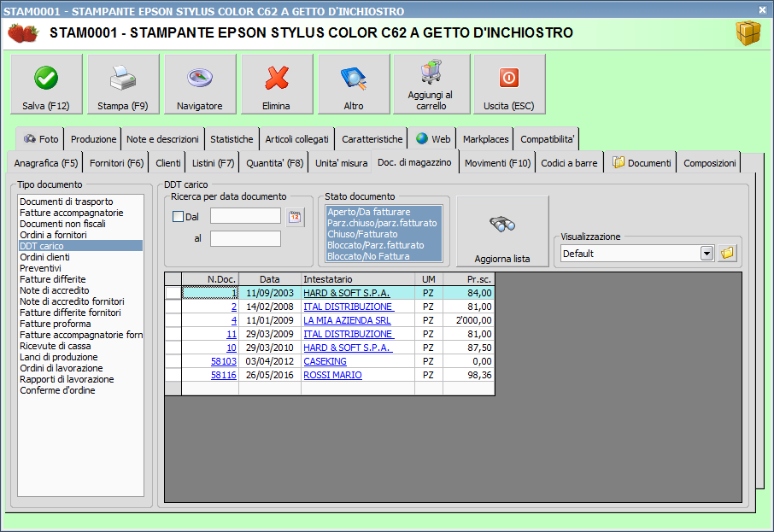Open the ROSSI MARIO intestatario link
Screen dimensions: 774x532
pos(332,375)
